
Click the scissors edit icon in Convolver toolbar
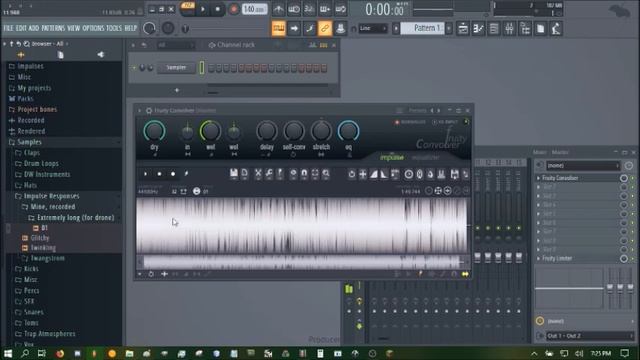258,174
